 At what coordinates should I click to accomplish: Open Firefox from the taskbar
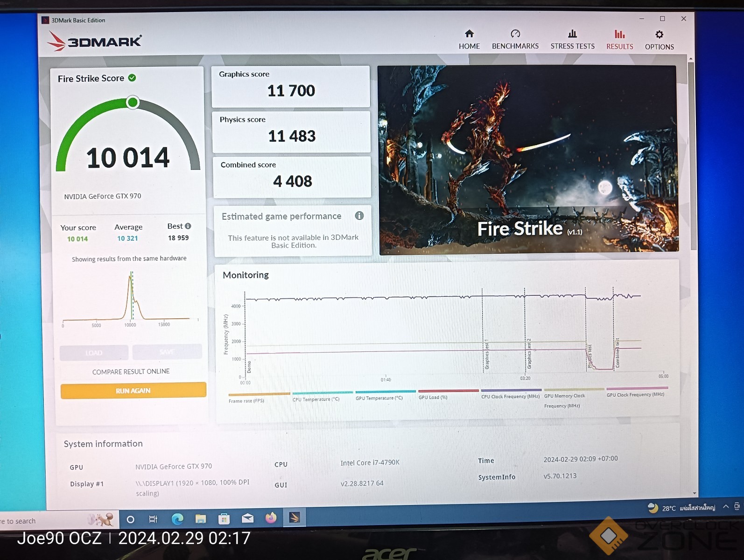[271, 518]
